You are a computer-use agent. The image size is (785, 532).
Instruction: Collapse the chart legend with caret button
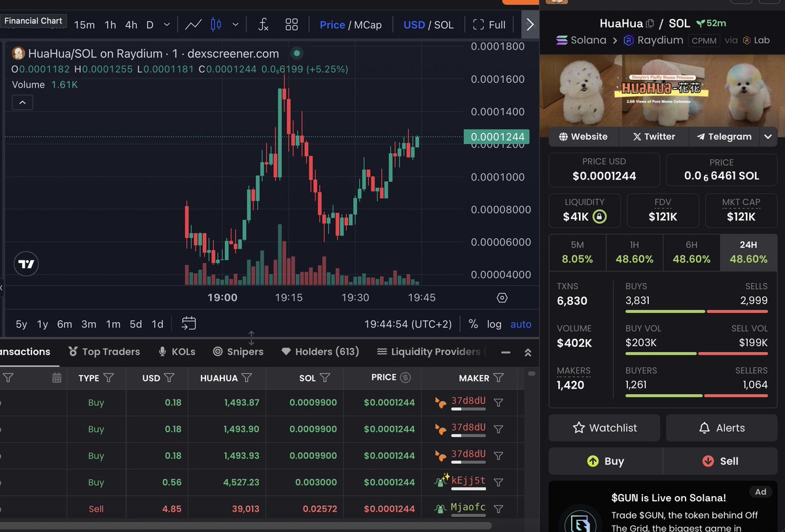(22, 102)
